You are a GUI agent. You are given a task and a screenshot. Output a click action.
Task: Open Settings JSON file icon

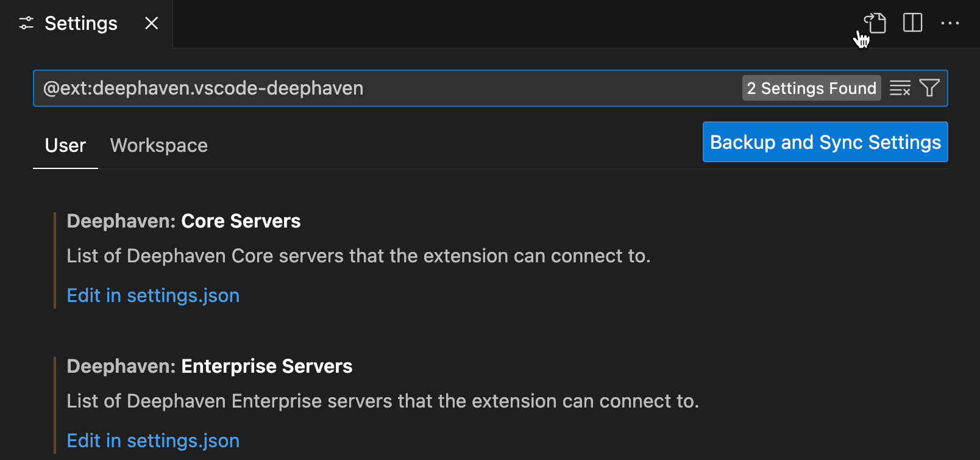pos(876,23)
